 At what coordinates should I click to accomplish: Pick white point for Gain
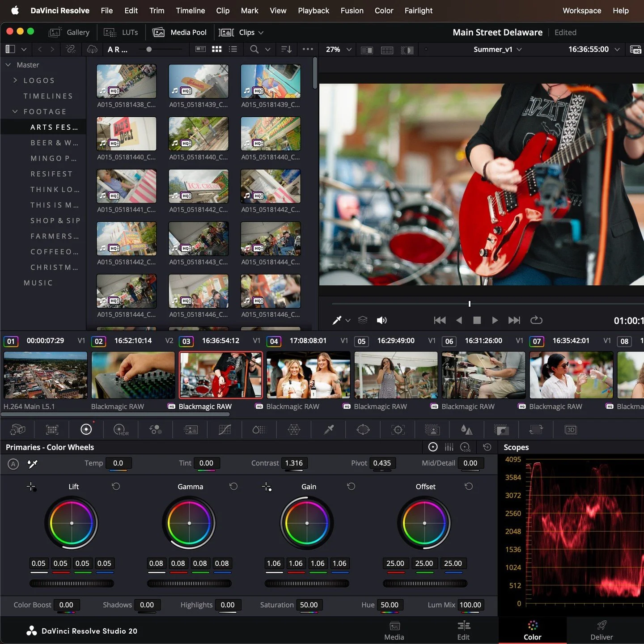click(267, 487)
